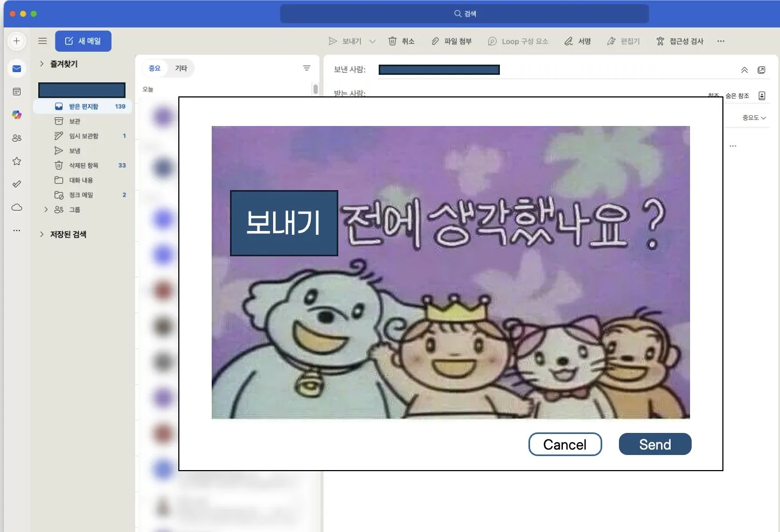Open the Mail view in left rail
Screen dimensions: 780x532
point(17,68)
